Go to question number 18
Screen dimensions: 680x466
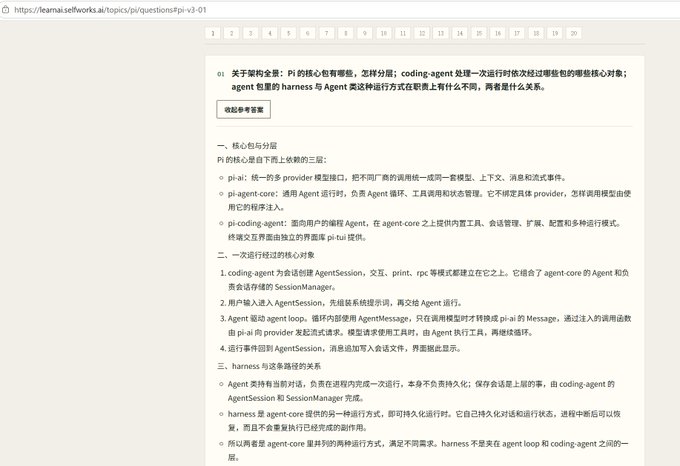click(536, 33)
